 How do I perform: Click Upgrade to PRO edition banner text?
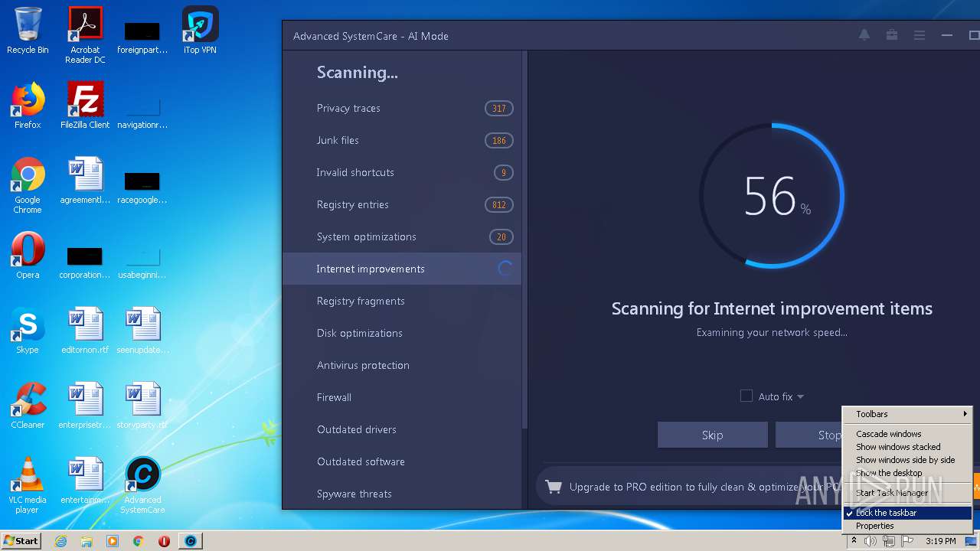704,487
